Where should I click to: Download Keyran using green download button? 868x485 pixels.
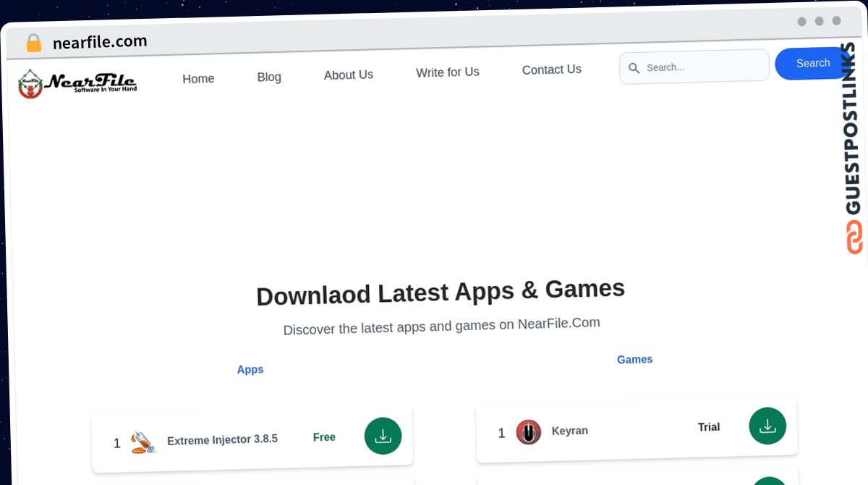767,426
